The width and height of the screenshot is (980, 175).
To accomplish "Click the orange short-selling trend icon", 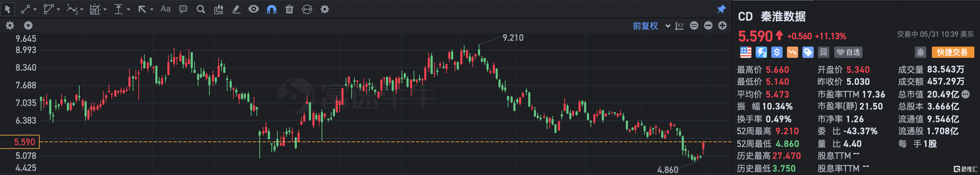I will [x=792, y=52].
